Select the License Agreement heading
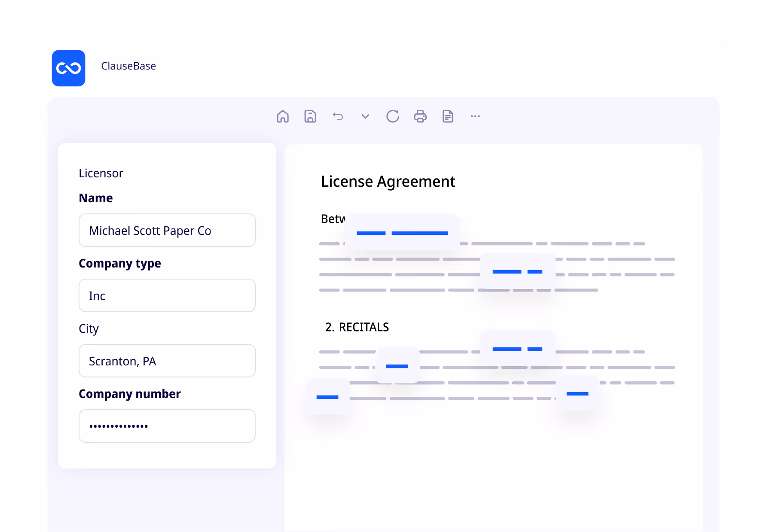 coord(388,182)
